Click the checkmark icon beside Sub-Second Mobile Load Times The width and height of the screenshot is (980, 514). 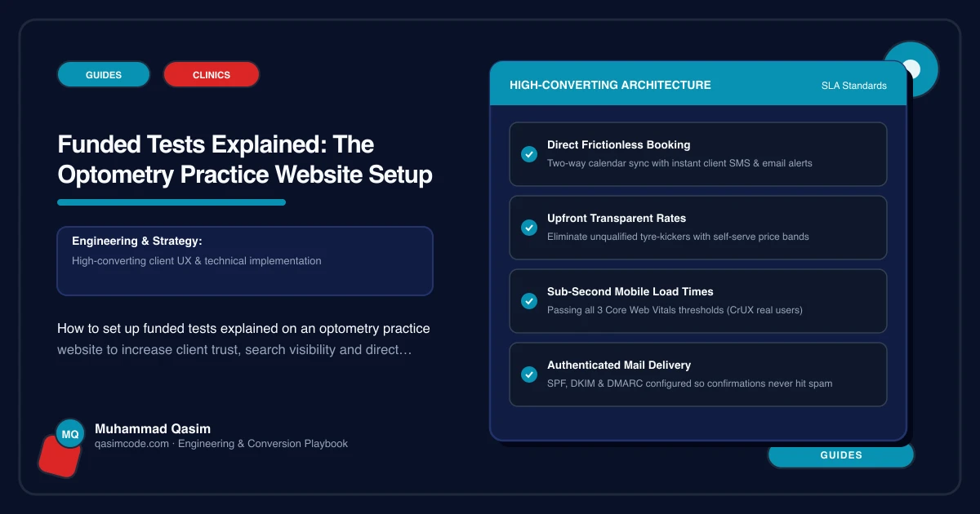528,300
